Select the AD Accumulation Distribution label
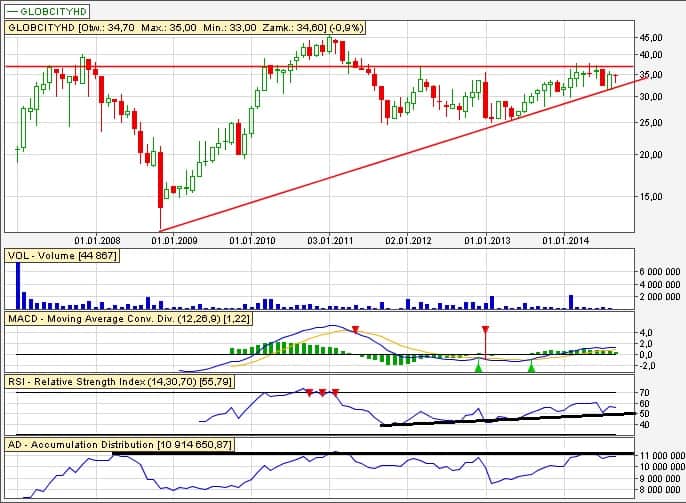This screenshot has width=686, height=503. pos(120,443)
